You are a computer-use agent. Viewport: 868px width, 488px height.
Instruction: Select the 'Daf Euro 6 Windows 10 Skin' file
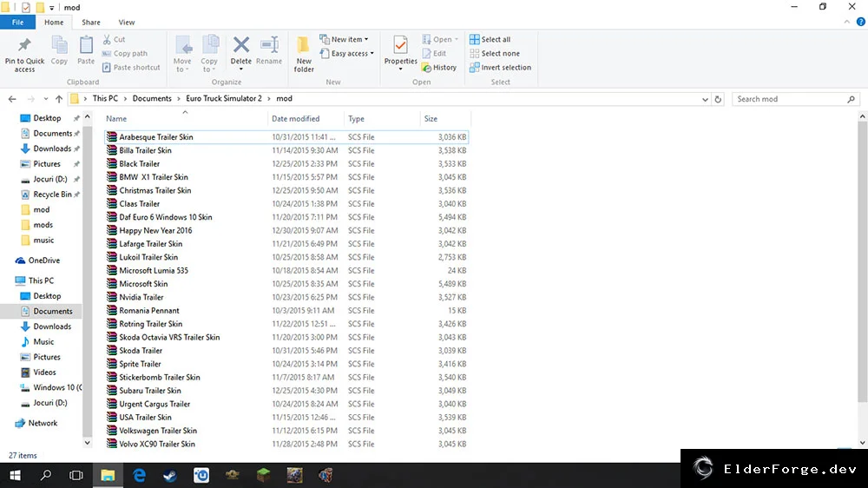[x=286, y=217]
